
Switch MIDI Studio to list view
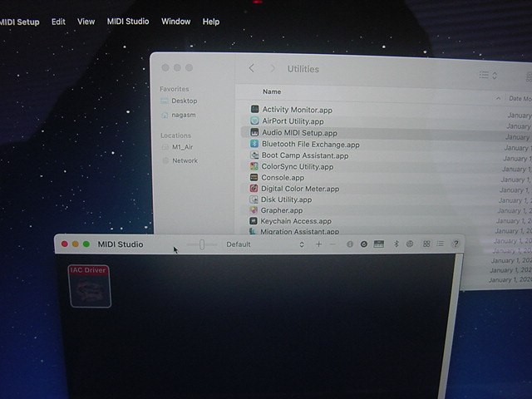click(x=440, y=244)
